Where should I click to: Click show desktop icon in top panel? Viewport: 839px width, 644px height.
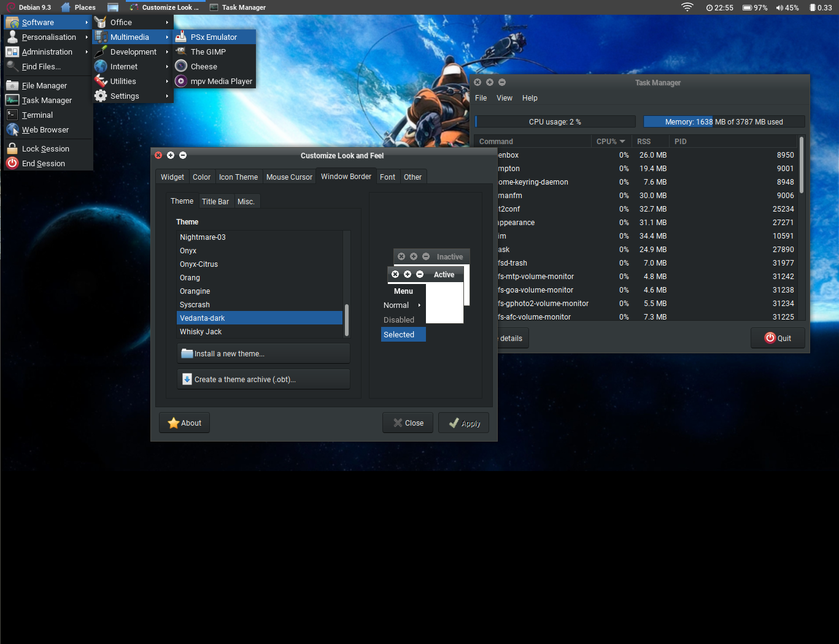[x=113, y=7]
